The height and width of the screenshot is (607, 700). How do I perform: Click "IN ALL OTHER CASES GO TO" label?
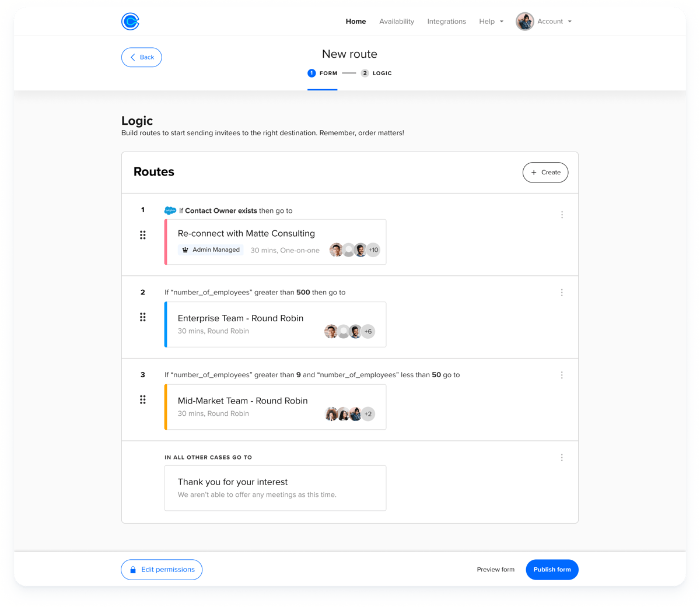tap(208, 458)
